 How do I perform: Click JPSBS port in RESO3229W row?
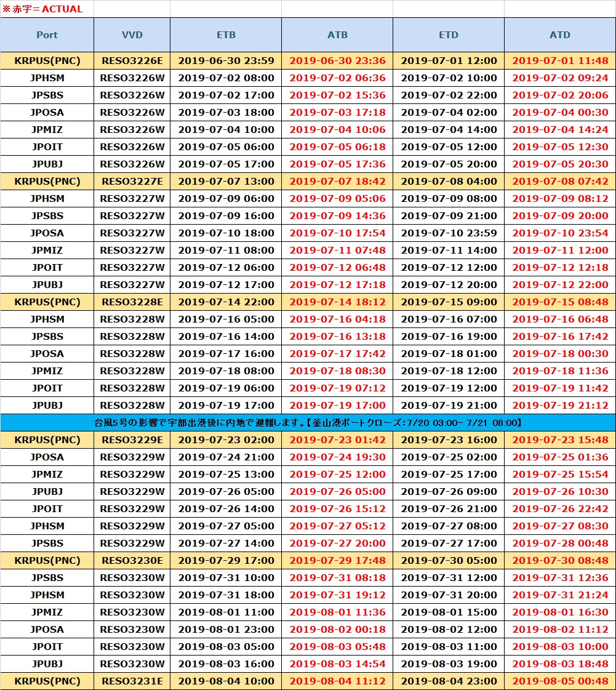point(47,543)
